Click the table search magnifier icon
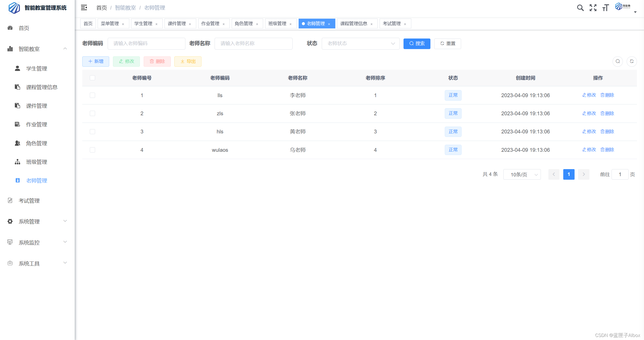This screenshot has height=340, width=644. [618, 61]
